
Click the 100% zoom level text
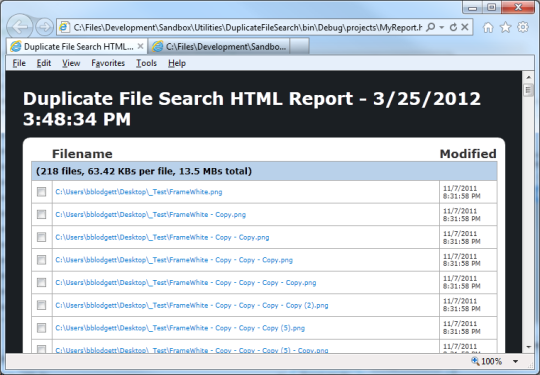click(491, 361)
